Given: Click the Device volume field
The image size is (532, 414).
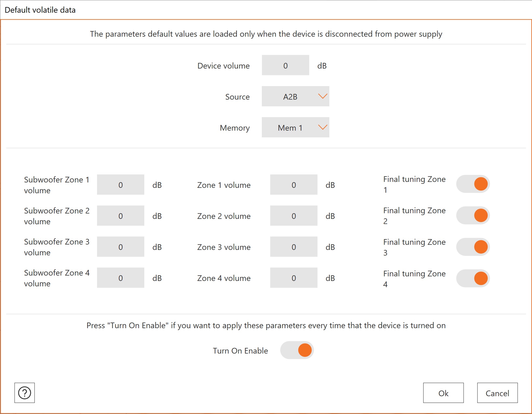Looking at the screenshot, I should [285, 65].
